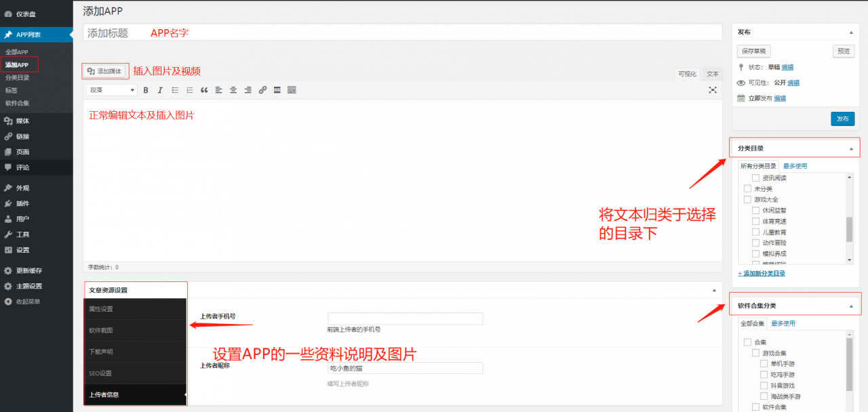This screenshot has width=868, height=412.
Task: Click the 添加新分类目录 link
Action: [x=762, y=273]
